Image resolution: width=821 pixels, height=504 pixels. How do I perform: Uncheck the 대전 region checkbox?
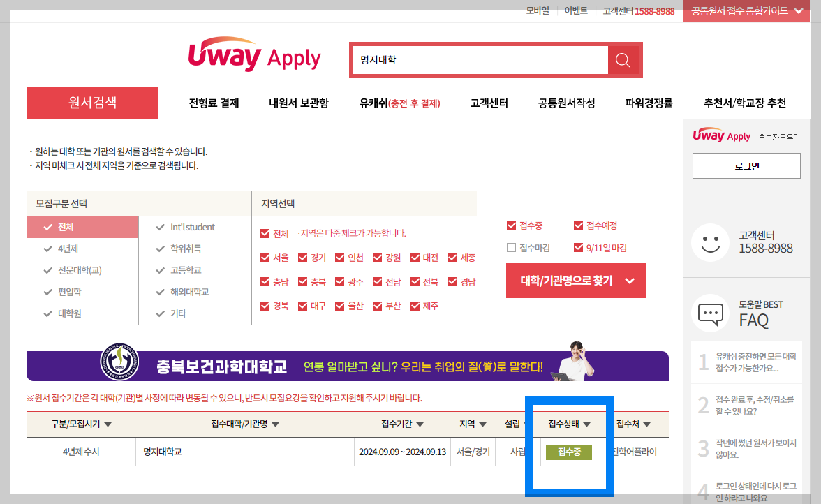pos(415,258)
